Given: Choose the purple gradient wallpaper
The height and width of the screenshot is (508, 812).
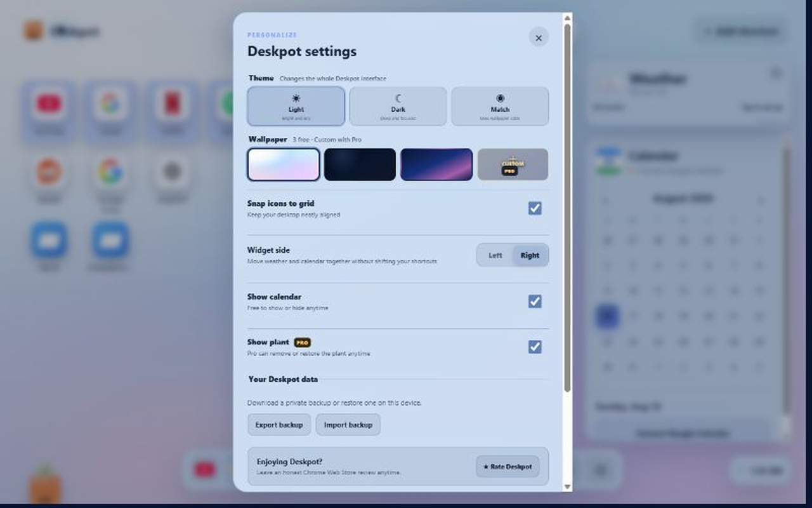Looking at the screenshot, I should [436, 164].
